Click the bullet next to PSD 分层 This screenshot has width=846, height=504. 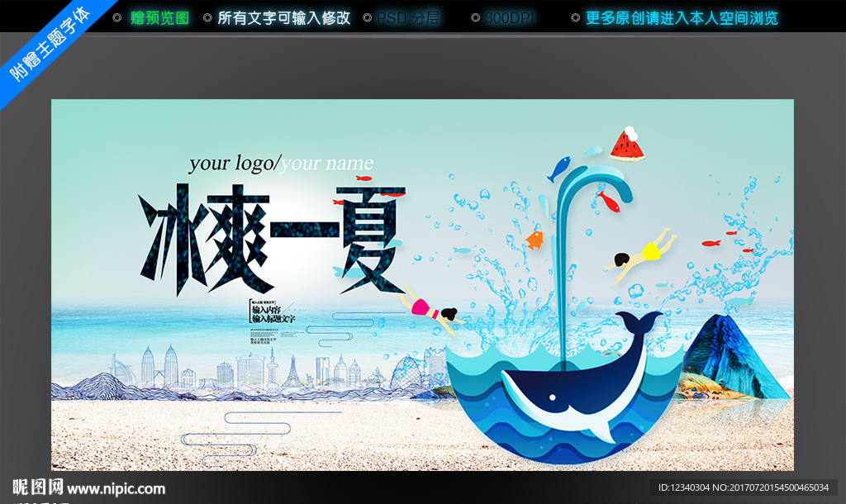[368, 17]
